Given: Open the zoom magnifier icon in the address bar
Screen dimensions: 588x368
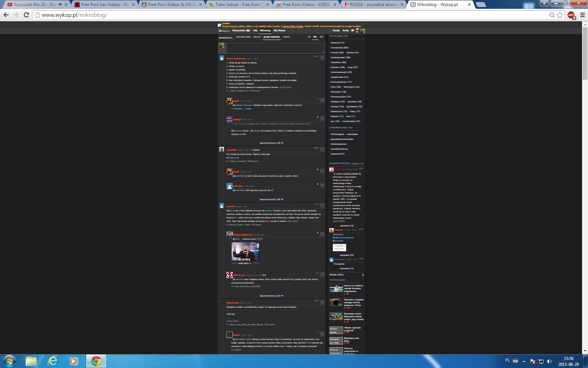Looking at the screenshot, I should [x=552, y=15].
